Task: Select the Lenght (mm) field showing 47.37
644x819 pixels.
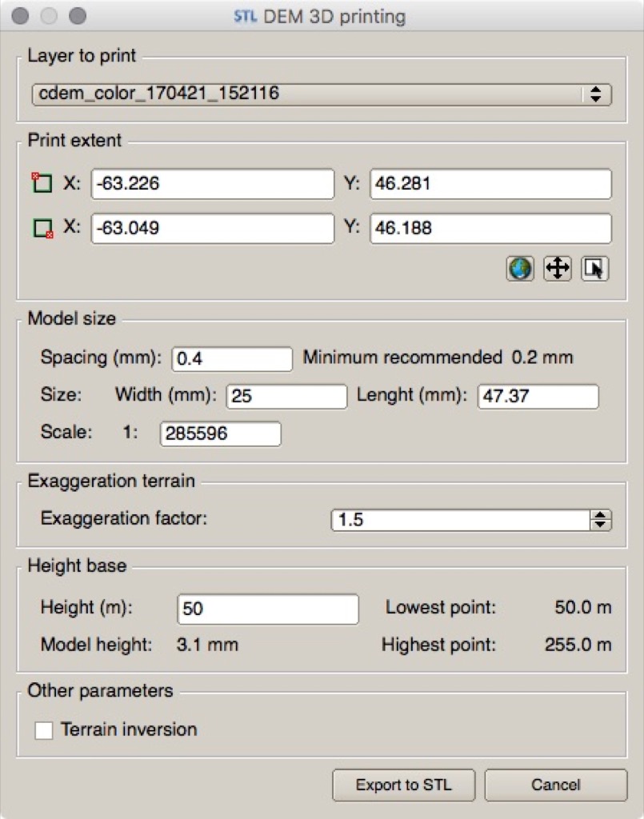Action: 538,396
